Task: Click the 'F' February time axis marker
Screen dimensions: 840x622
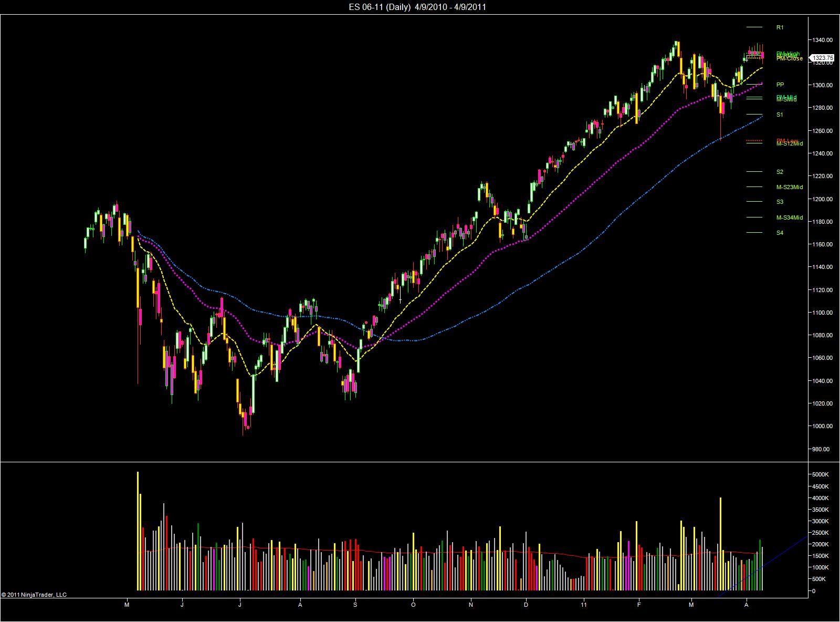Action: pyautogui.click(x=639, y=605)
